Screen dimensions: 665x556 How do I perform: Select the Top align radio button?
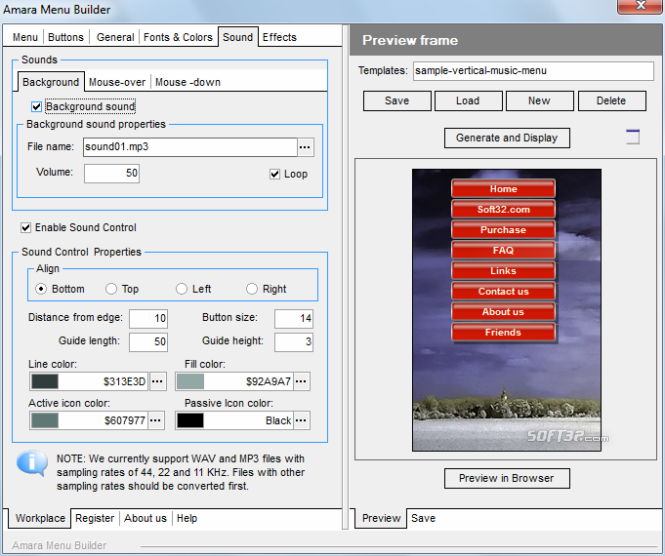point(111,289)
